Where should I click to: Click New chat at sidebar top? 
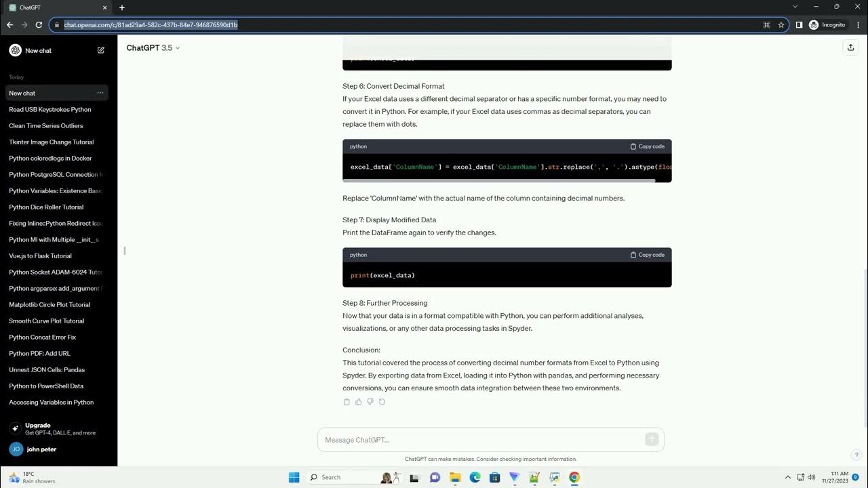point(57,50)
